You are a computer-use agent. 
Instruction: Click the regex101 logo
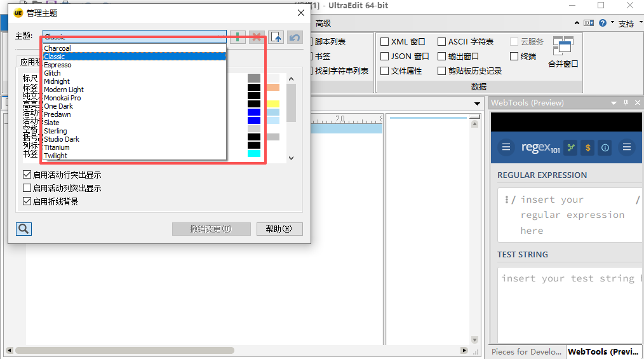tap(540, 147)
